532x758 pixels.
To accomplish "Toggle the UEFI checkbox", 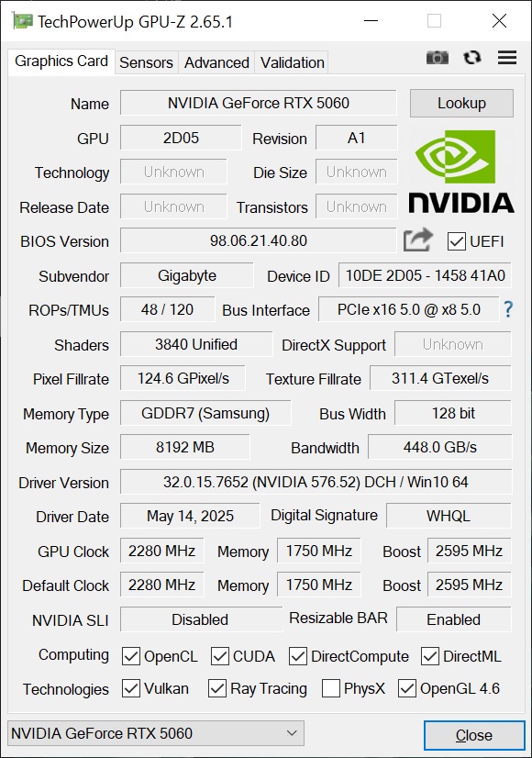I will tap(456, 241).
